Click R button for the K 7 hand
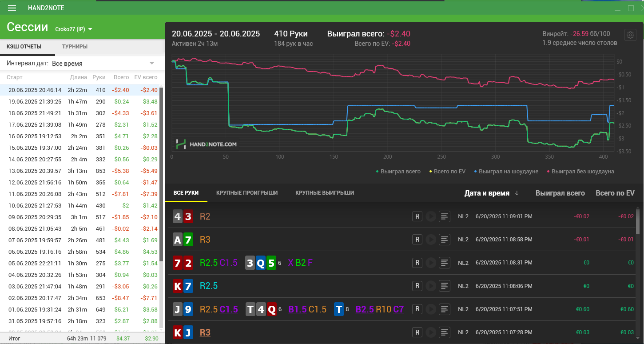 coord(417,286)
